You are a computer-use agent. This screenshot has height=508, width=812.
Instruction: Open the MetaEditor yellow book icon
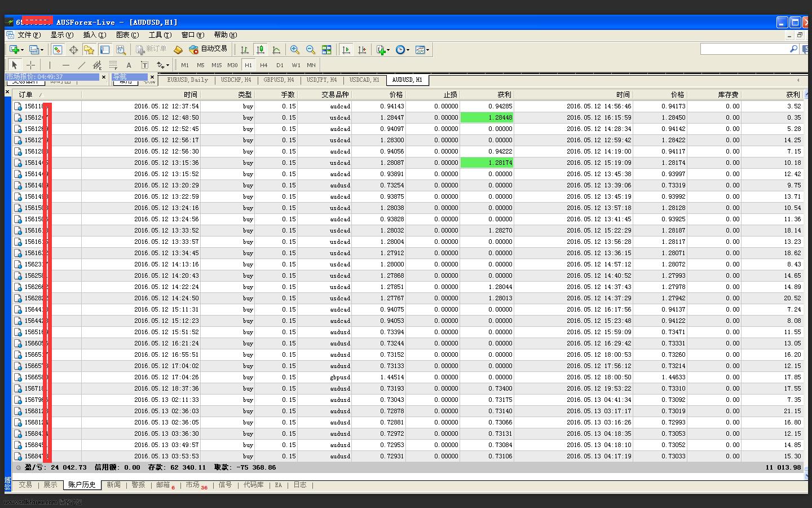[178, 50]
